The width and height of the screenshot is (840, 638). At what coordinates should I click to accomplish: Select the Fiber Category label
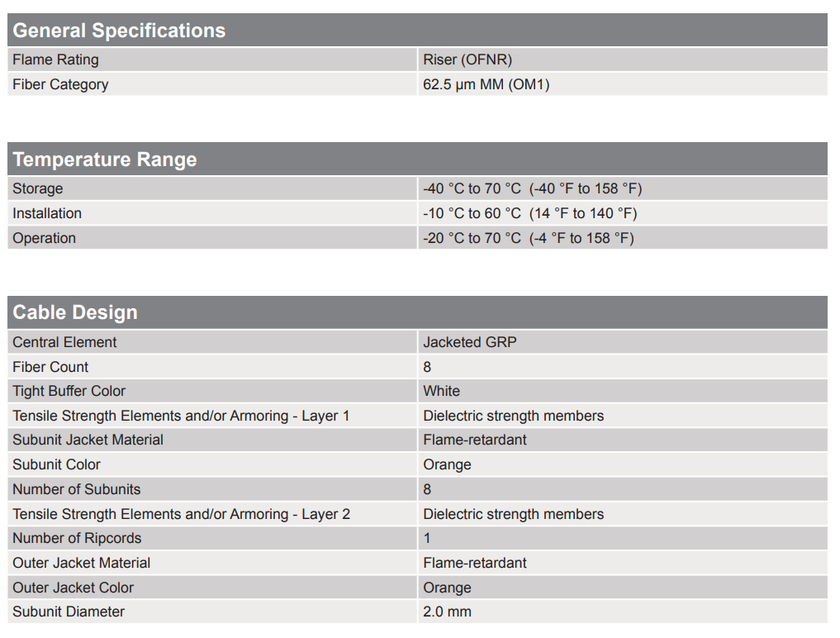click(x=60, y=84)
